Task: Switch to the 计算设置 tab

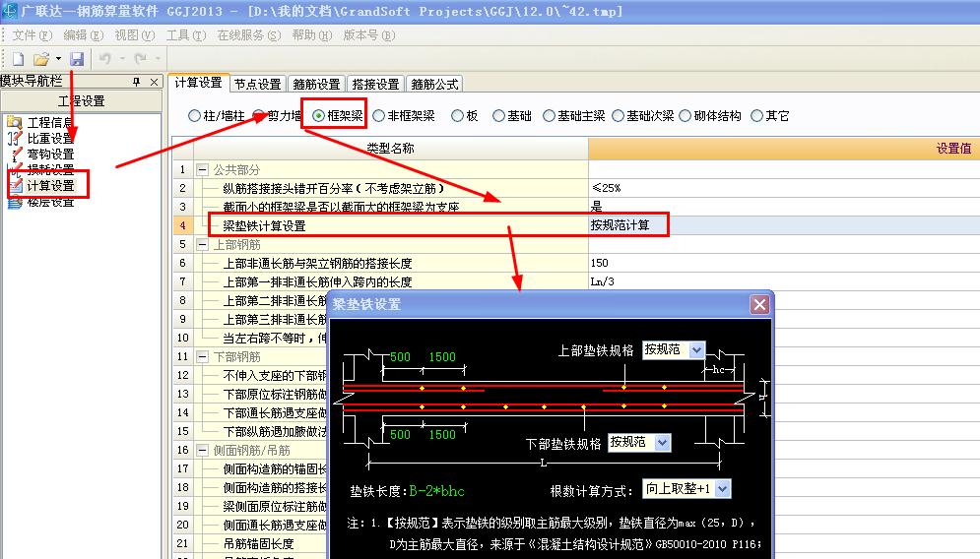Action: (198, 83)
